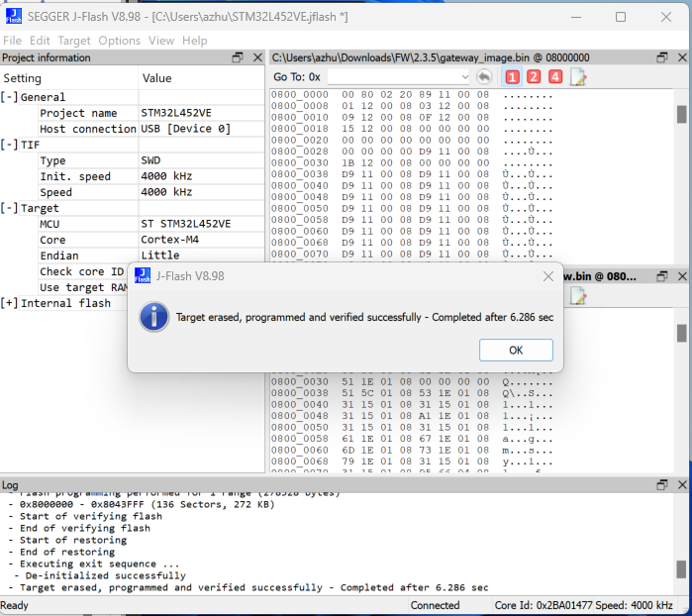Viewport: 692px width, 616px height.
Task: Click the edit data icon in gateway_image toolbar
Action: point(578,77)
